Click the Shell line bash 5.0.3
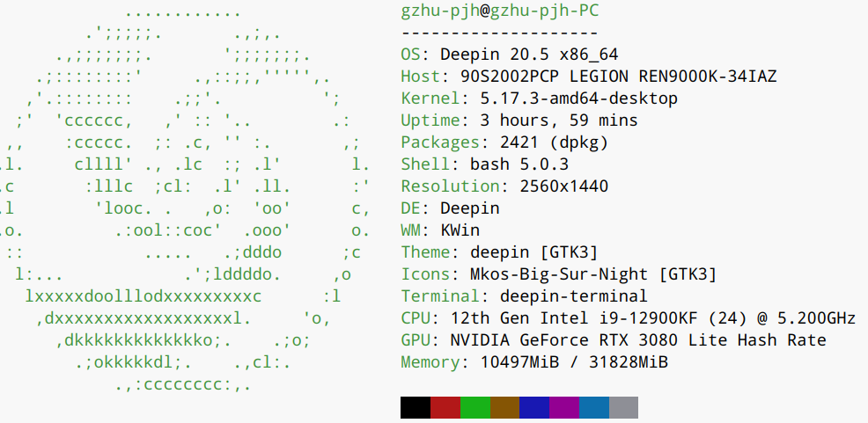The image size is (868, 423). pyautogui.click(x=485, y=164)
